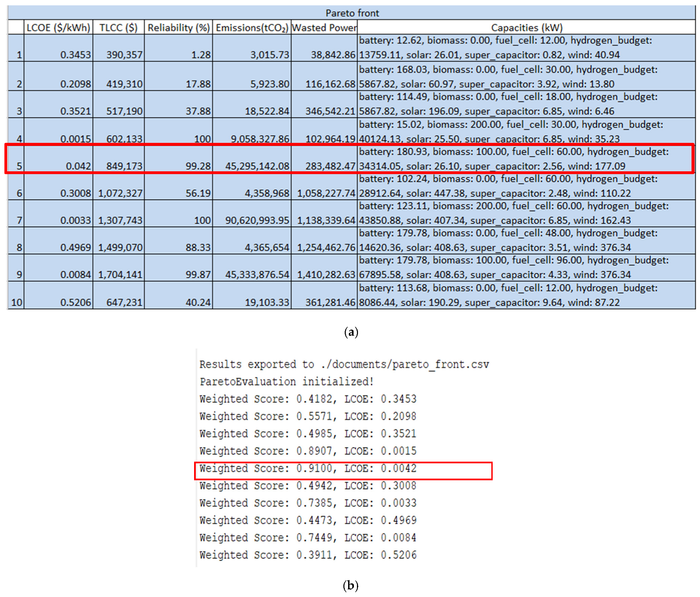Click the 'ParetoEvaluation initialized!' console line
Image resolution: width=700 pixels, height=597 pixels.
pyautogui.click(x=286, y=382)
